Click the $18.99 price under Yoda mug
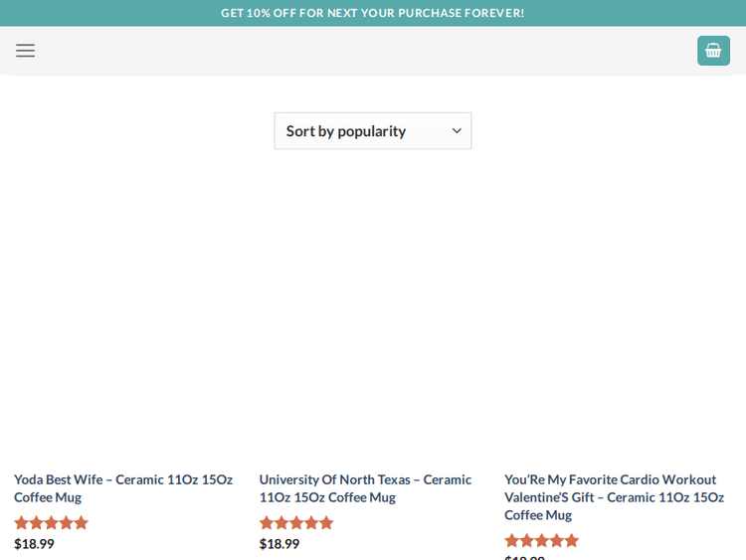Image resolution: width=746 pixels, height=560 pixels. (34, 544)
